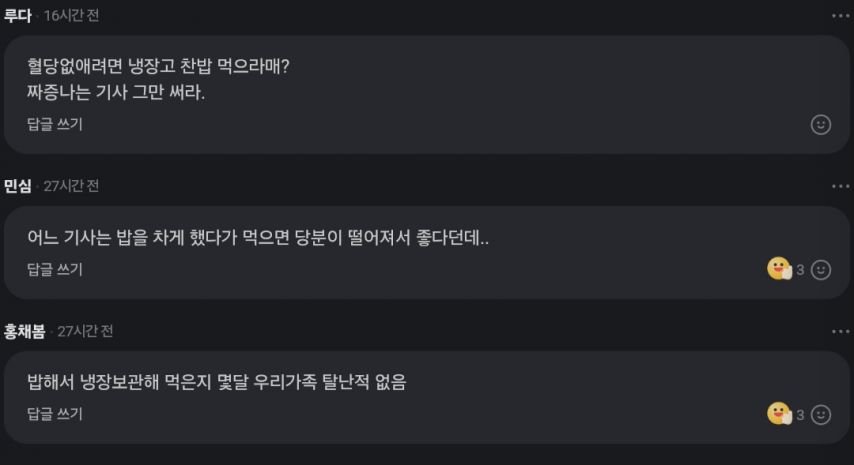Open more options menu for 홍채봄's comment

coord(840,331)
